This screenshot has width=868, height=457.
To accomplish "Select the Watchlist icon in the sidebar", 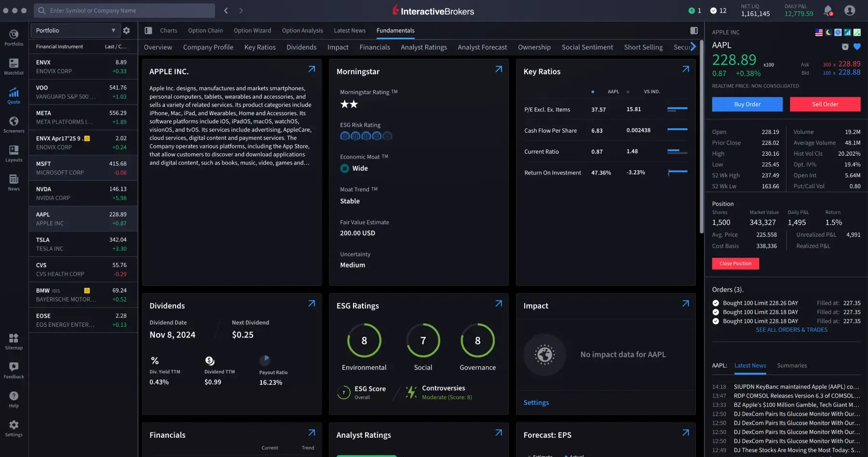I will coord(14,66).
